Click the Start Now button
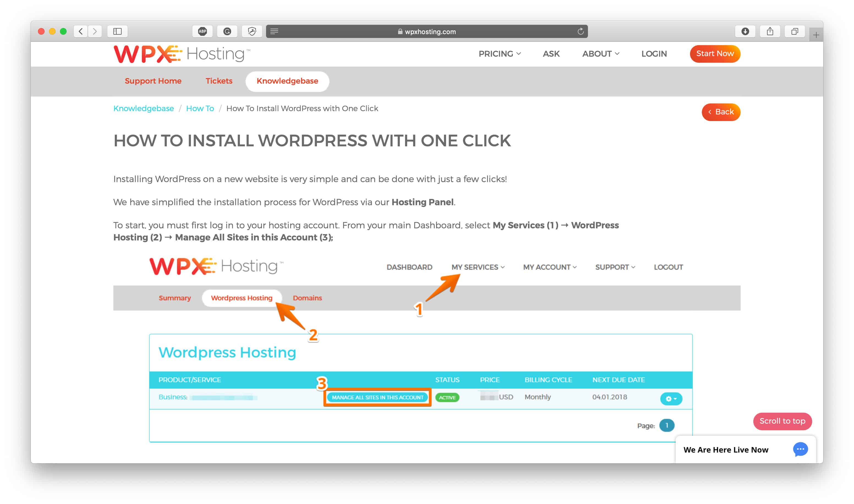Screen dimensions: 854x504 point(714,53)
